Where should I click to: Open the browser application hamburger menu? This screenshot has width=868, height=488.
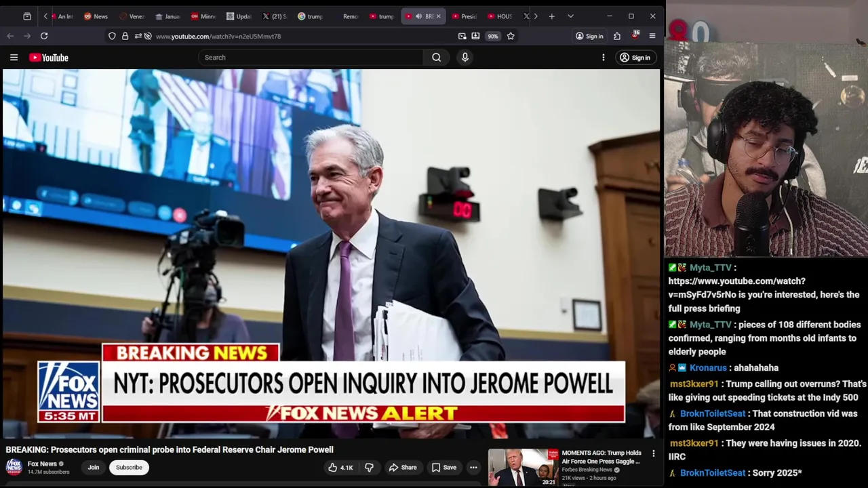click(652, 36)
